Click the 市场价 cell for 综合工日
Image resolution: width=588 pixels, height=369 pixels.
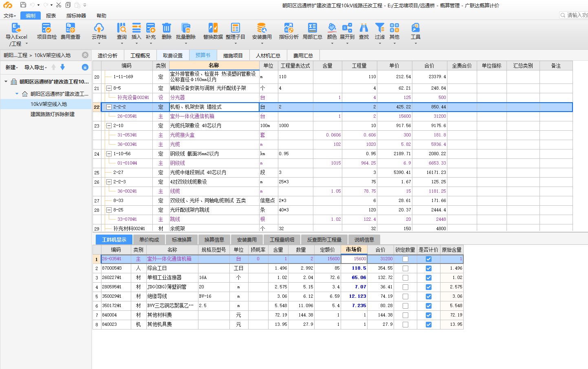coord(354,268)
